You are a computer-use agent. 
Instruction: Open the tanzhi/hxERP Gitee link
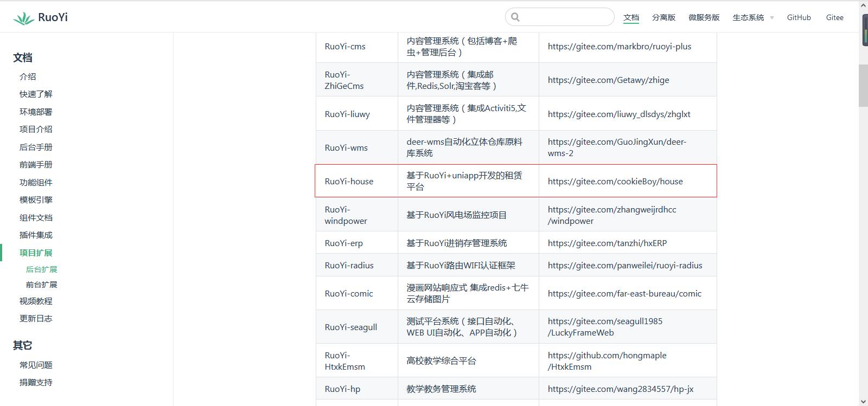pos(607,243)
